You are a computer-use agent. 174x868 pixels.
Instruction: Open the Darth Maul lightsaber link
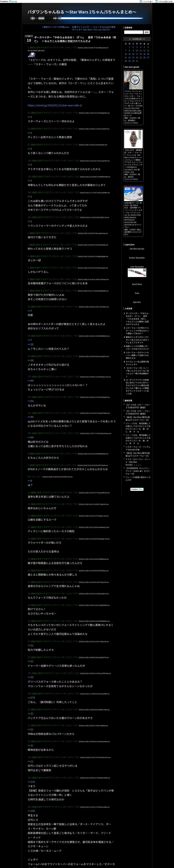137,284
